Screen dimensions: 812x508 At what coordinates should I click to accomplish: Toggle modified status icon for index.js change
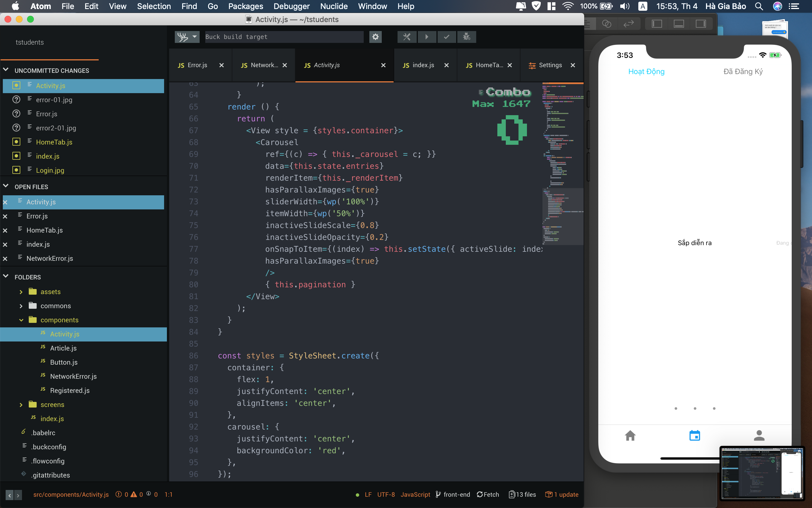[16, 156]
